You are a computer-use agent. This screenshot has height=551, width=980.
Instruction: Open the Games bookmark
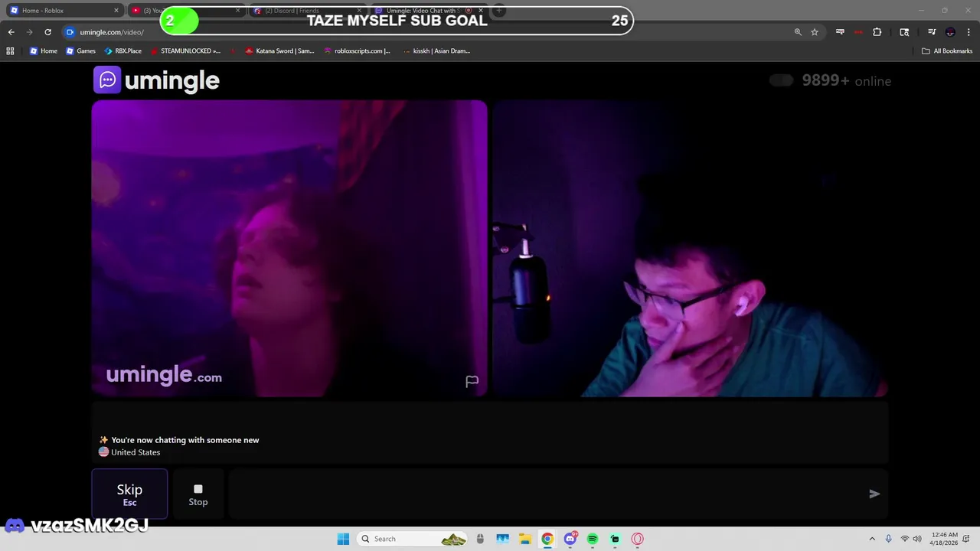pyautogui.click(x=80, y=51)
